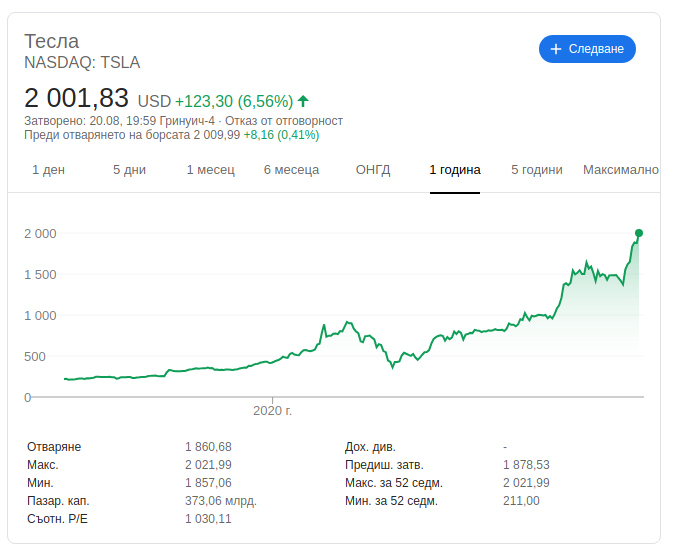Click the Дох. див. label
This screenshot has width=675, height=558.
pyautogui.click(x=370, y=447)
